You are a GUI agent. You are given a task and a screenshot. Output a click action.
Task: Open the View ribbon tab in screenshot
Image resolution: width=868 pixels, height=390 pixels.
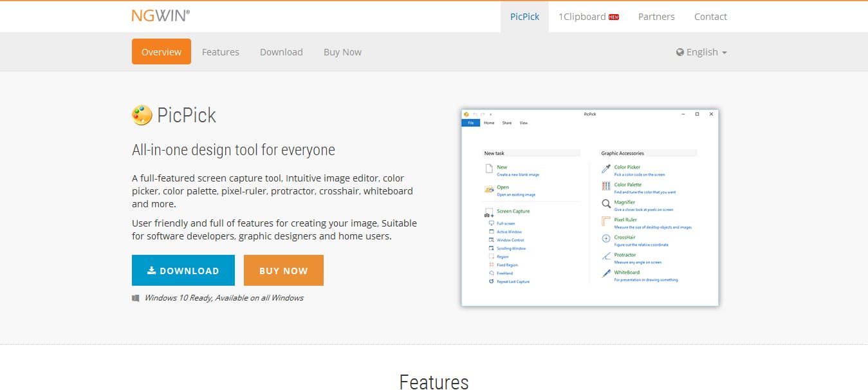pyautogui.click(x=524, y=123)
